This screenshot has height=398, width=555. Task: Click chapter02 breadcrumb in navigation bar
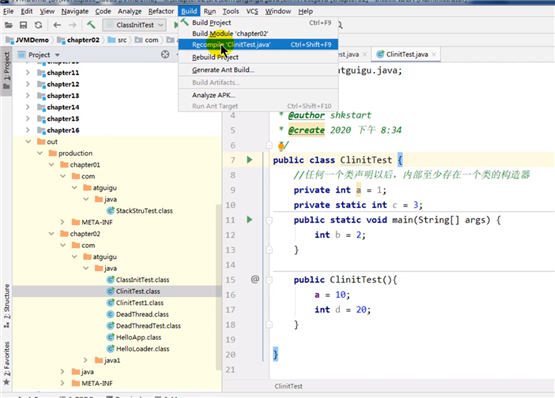coord(79,40)
